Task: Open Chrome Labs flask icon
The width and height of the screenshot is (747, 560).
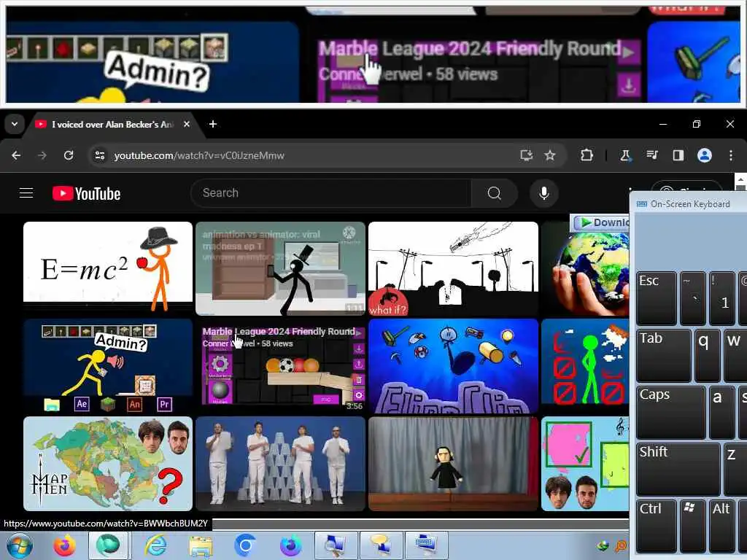Action: (x=625, y=155)
